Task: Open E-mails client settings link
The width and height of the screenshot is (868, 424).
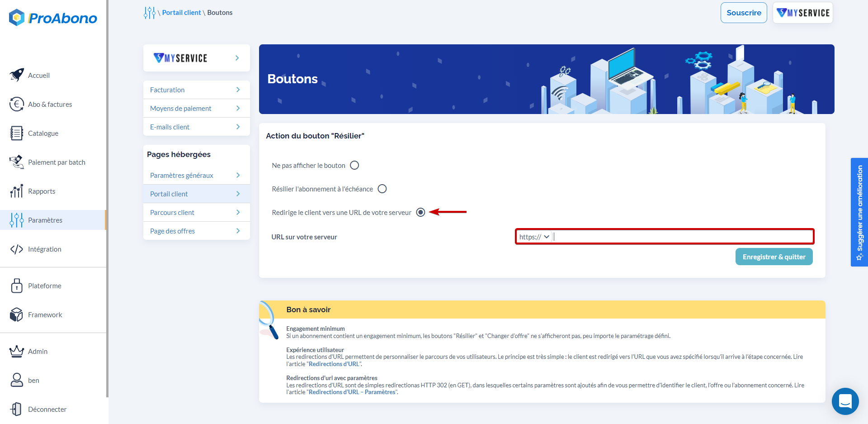Action: [x=170, y=127]
